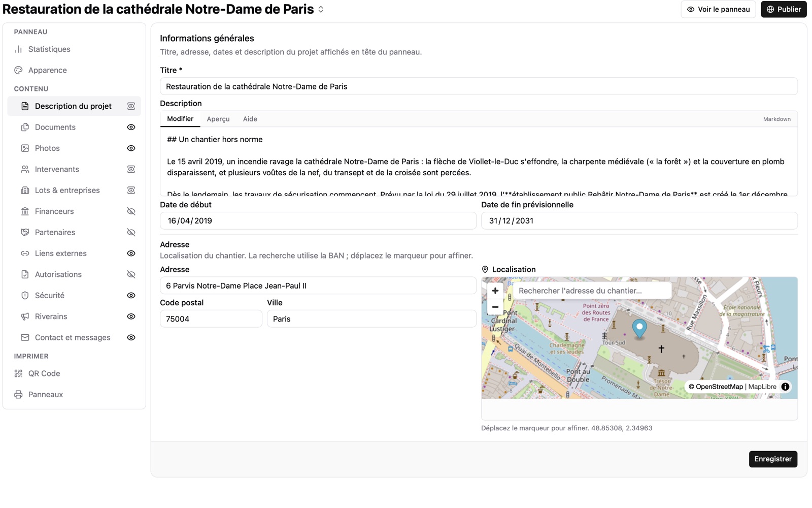The width and height of the screenshot is (812, 508).
Task: Select the Lots & entreprises building icon
Action: [x=25, y=190]
